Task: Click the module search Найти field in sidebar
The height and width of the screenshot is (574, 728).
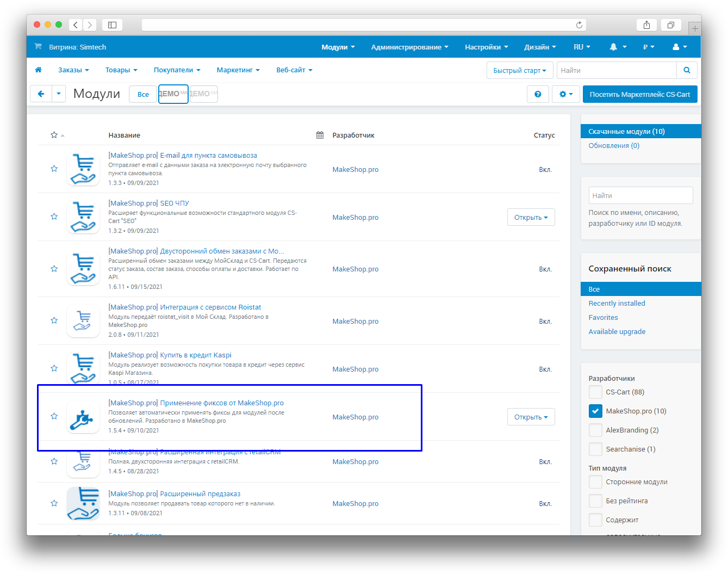Action: [x=640, y=195]
